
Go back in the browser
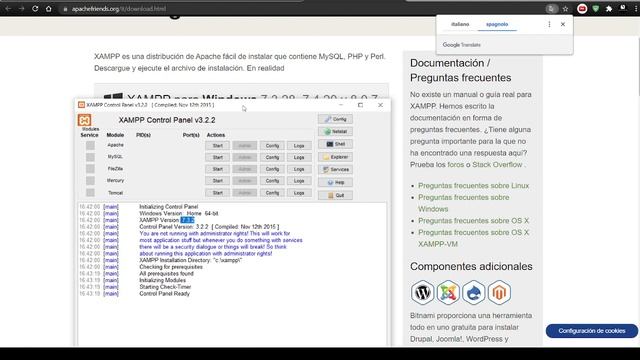coord(8,9)
